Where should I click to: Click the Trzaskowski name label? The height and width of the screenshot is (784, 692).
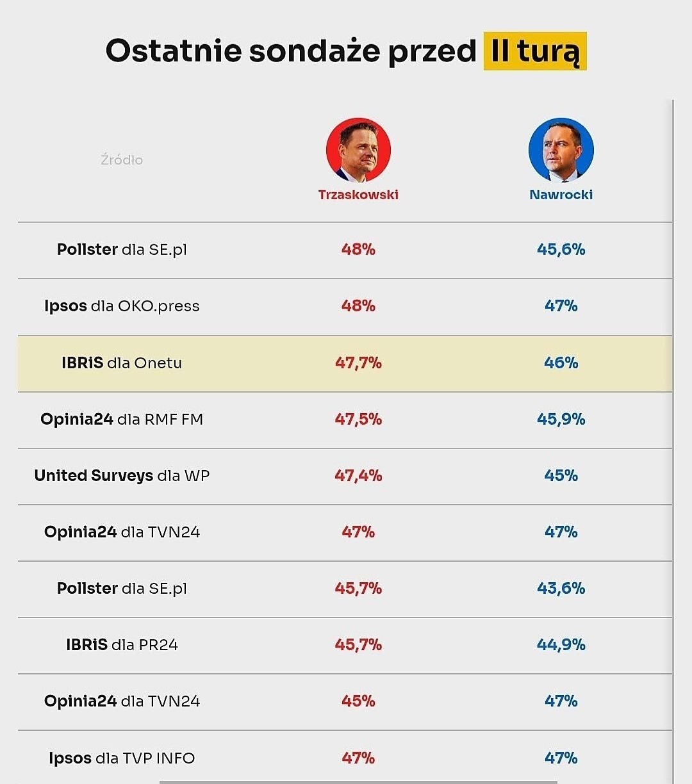[x=358, y=195]
